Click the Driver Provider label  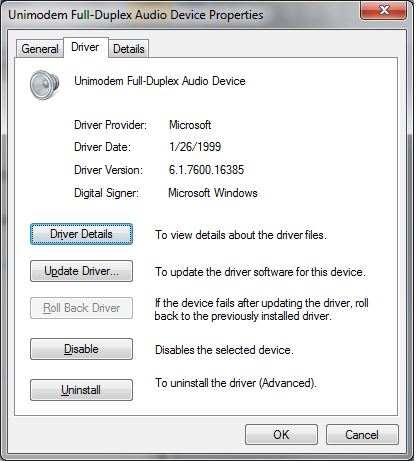point(110,125)
